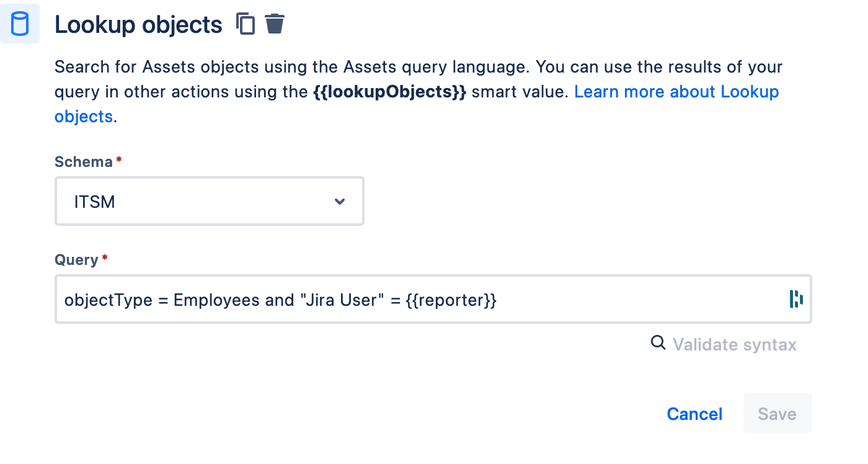Screen dimensions: 868x464
Task: Delete the Lookup objects action using trash icon
Action: [275, 24]
